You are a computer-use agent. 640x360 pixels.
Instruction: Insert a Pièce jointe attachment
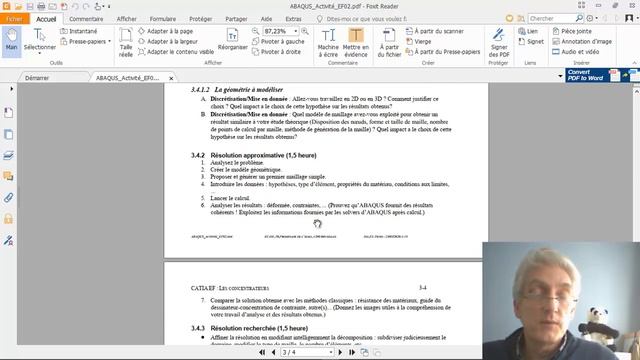pos(572,31)
